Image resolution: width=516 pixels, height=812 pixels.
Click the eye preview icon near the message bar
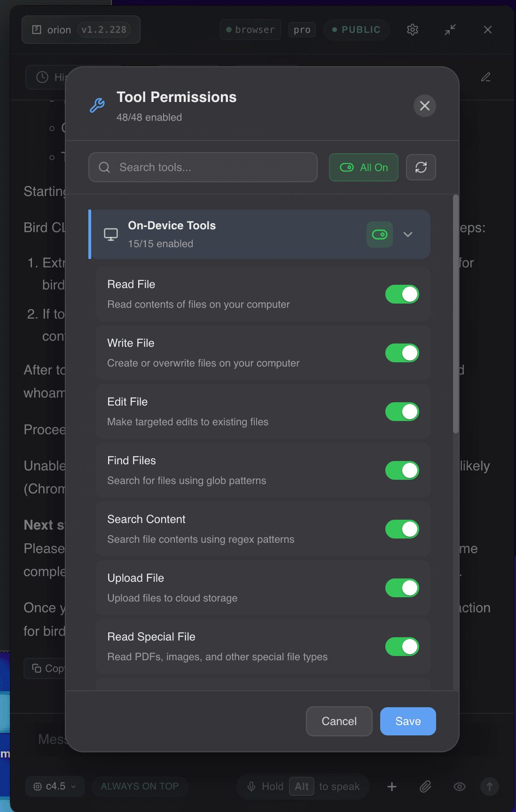(459, 786)
